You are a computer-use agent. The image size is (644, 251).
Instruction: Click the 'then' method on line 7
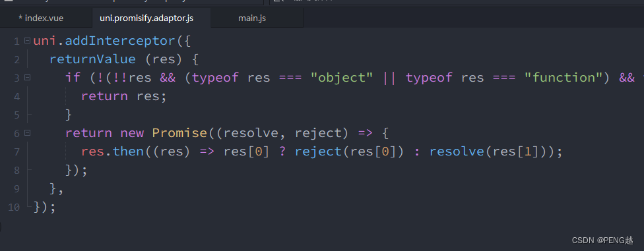click(x=128, y=152)
